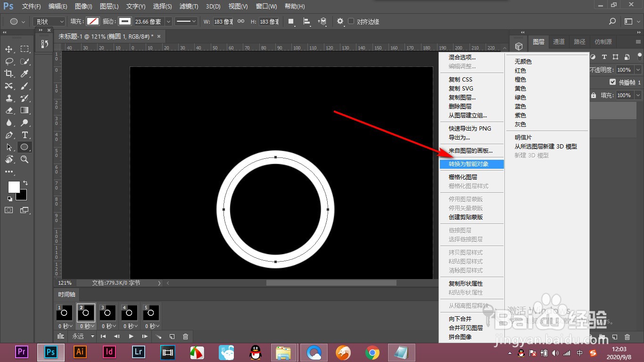
Task: Select the first animation frame button
Action: 103,337
